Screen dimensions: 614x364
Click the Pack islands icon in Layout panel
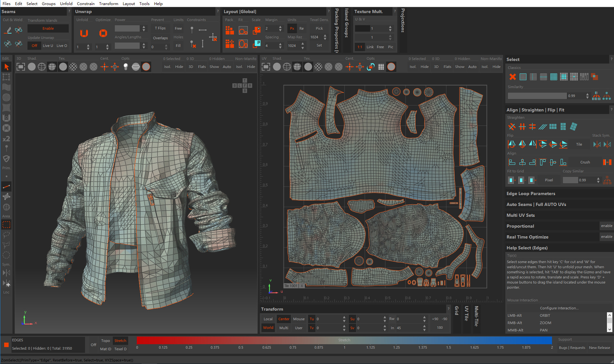pos(229,30)
